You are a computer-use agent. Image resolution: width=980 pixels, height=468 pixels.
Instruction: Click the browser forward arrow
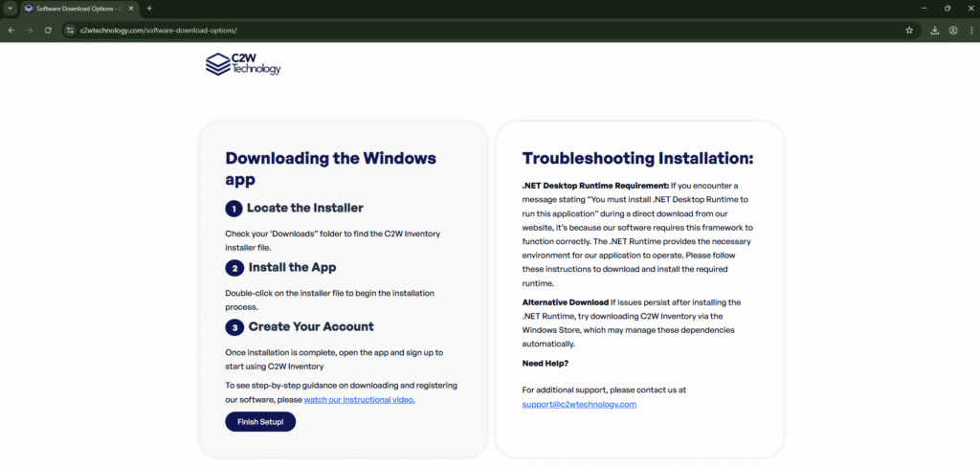tap(30, 30)
